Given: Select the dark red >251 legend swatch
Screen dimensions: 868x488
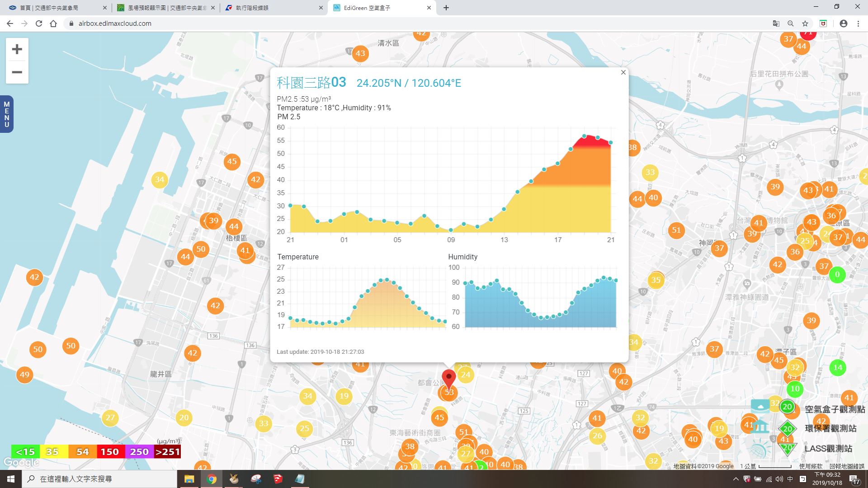Looking at the screenshot, I should (167, 451).
